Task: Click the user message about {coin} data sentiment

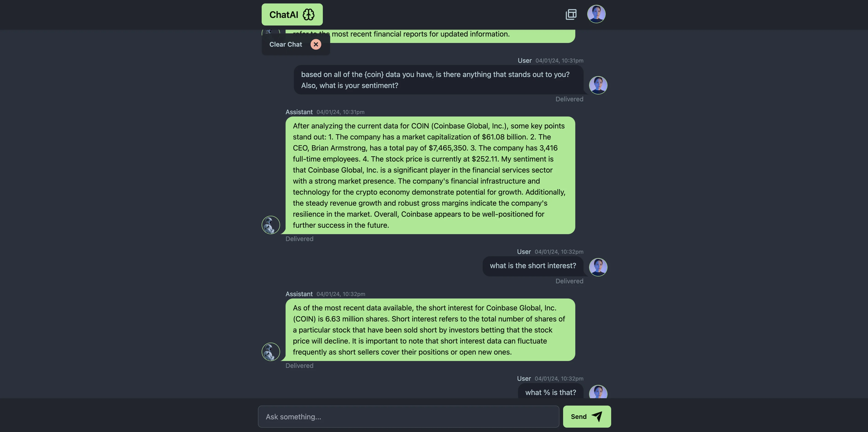Action: click(438, 80)
